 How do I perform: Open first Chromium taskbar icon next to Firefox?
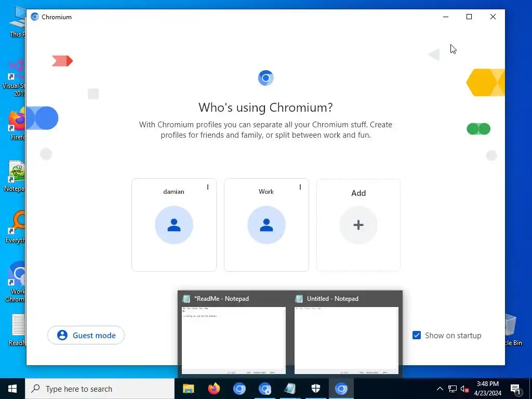point(239,389)
